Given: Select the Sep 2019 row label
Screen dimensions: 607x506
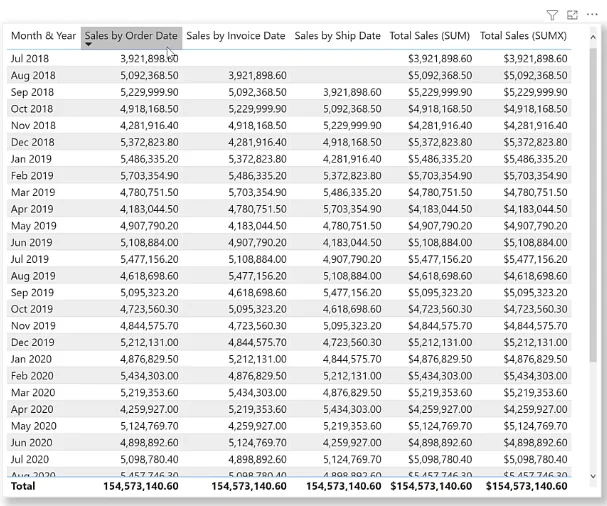Looking at the screenshot, I should [33, 293].
